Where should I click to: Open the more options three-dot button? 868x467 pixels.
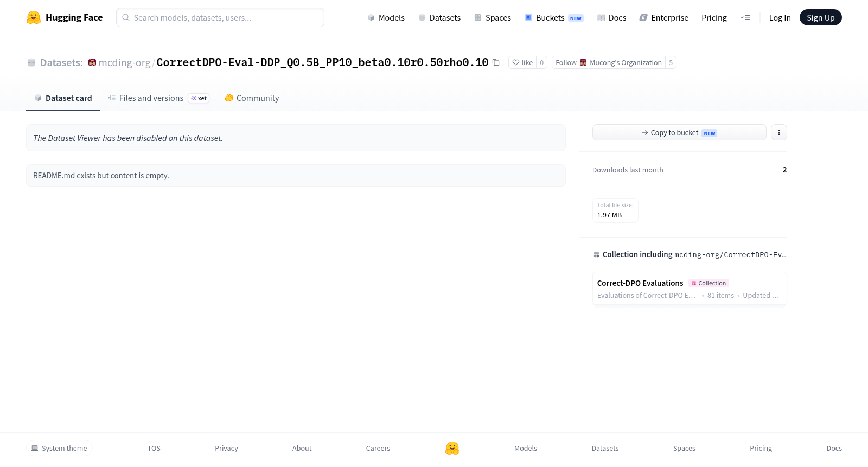point(779,132)
